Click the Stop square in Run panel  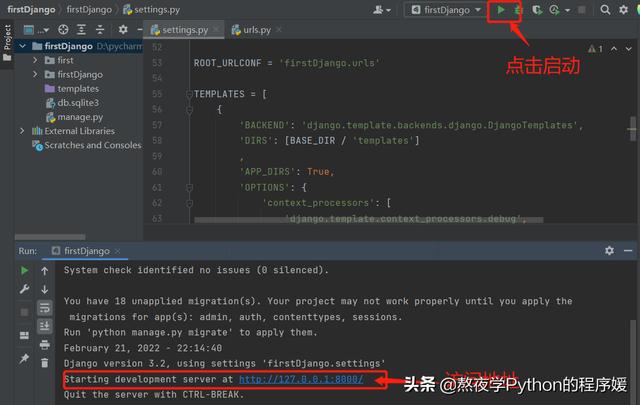click(x=24, y=312)
